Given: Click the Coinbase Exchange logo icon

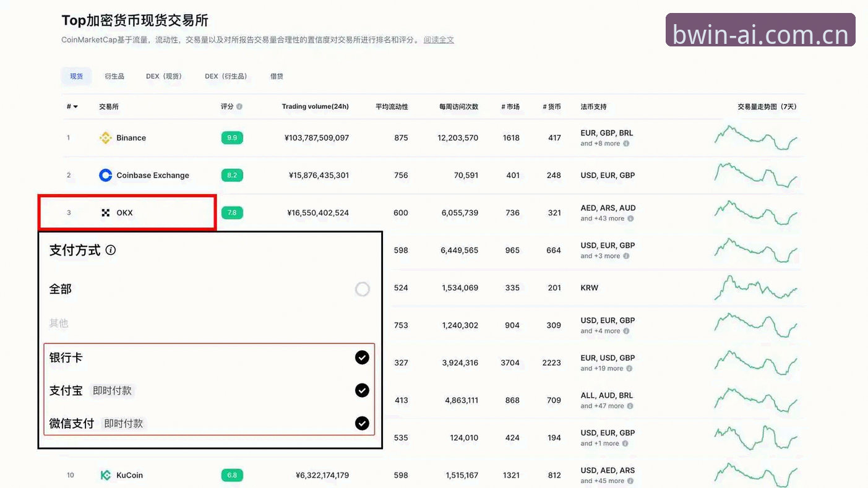Looking at the screenshot, I should tap(106, 176).
